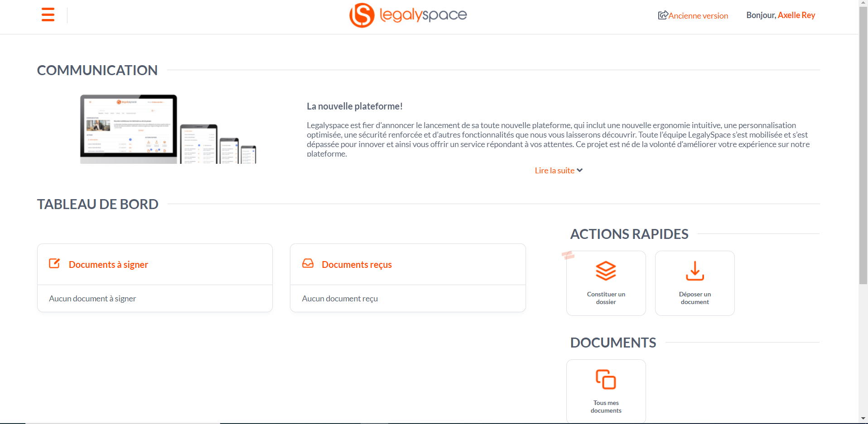Click the Déposer un document download icon

694,271
